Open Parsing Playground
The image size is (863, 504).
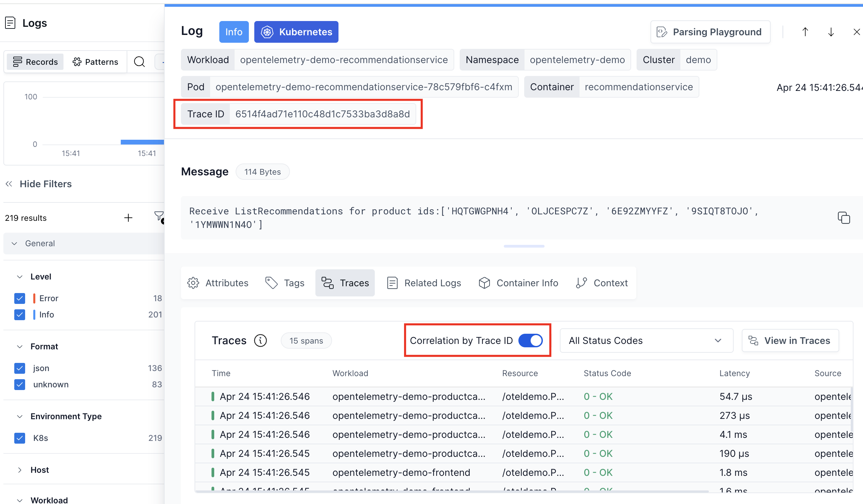point(710,32)
